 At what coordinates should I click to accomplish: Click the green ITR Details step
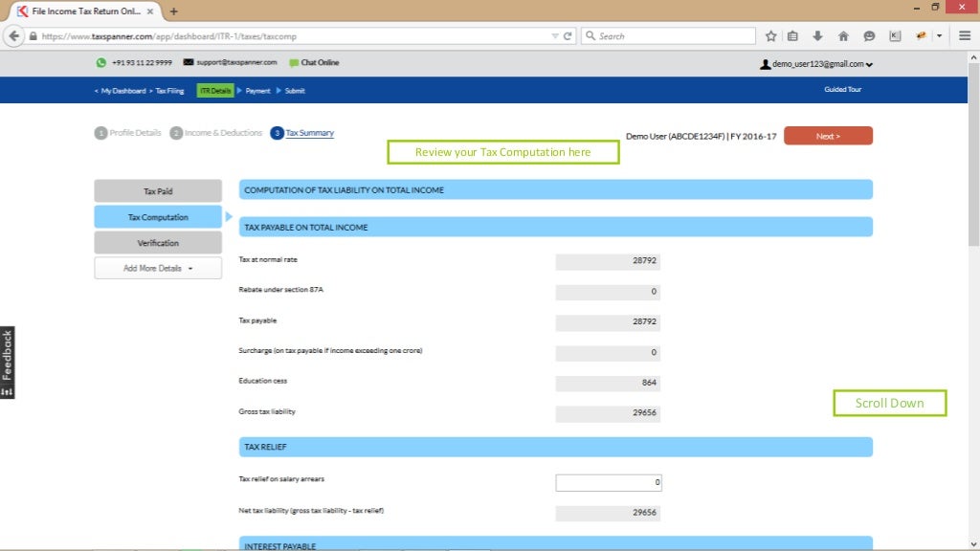(x=215, y=91)
